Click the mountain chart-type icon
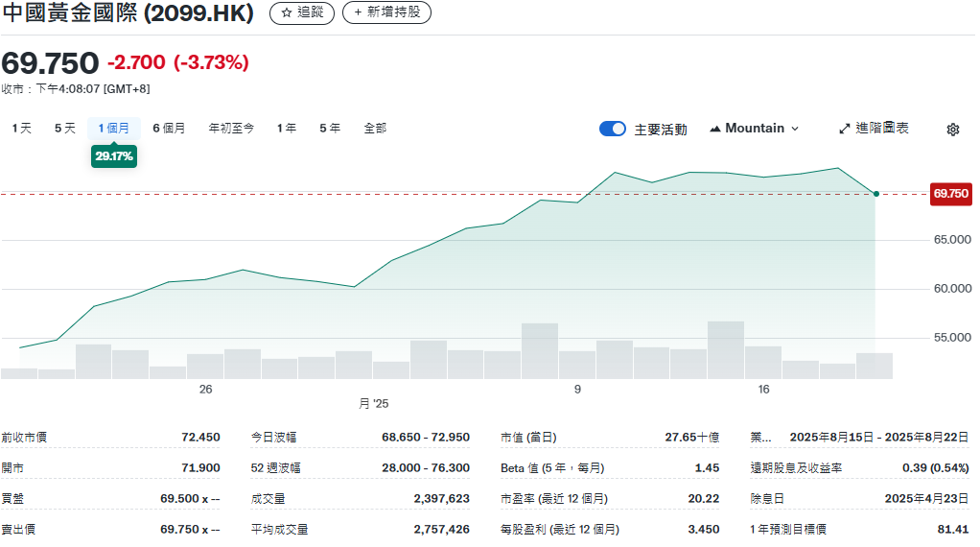The image size is (980, 547). tap(715, 129)
